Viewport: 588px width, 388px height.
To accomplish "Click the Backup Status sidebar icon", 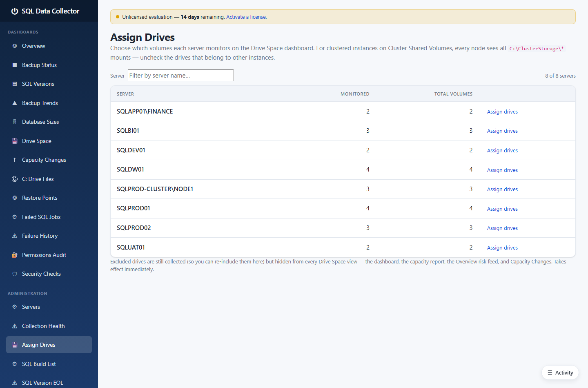I will click(x=15, y=65).
